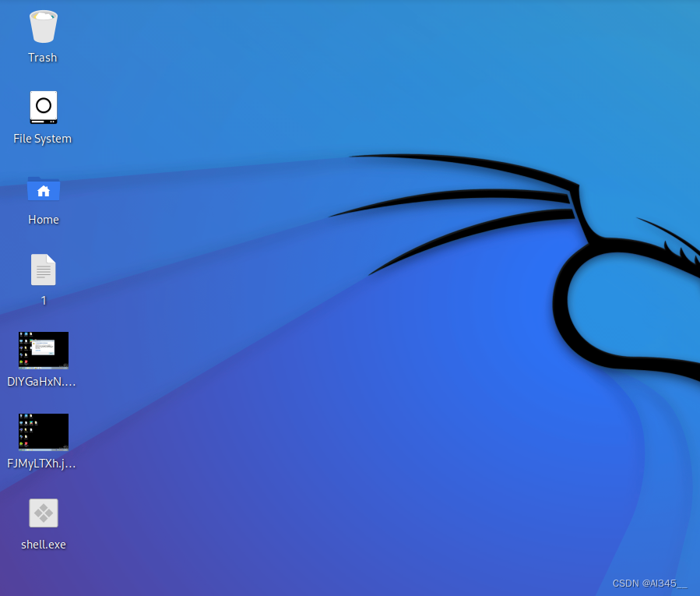Select the shell.exe executable icon
Image resolution: width=700 pixels, height=596 pixels.
(44, 513)
